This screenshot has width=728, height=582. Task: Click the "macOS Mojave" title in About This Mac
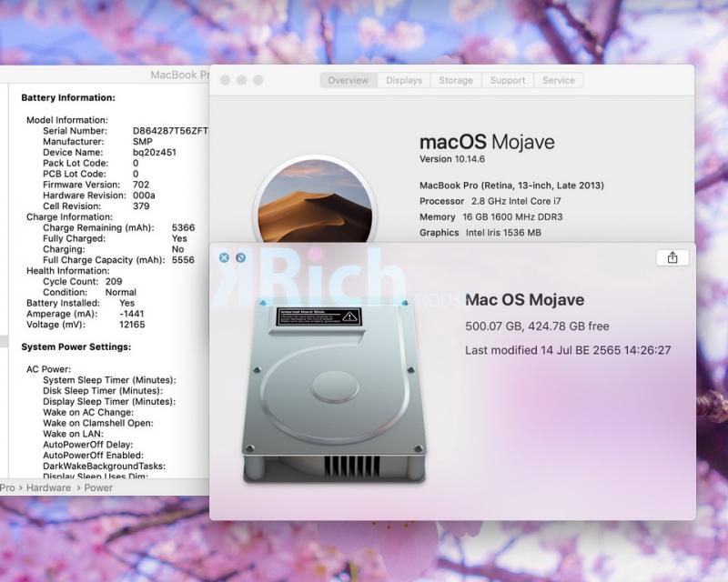click(487, 142)
